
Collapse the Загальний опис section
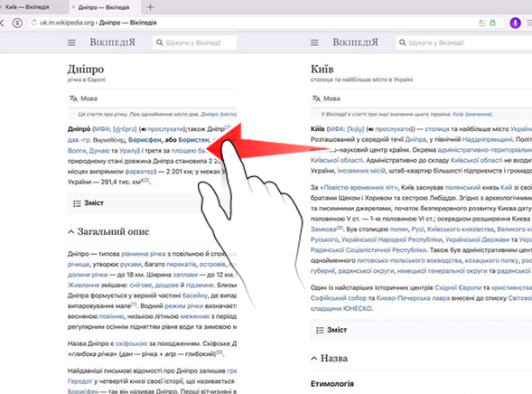click(x=108, y=231)
